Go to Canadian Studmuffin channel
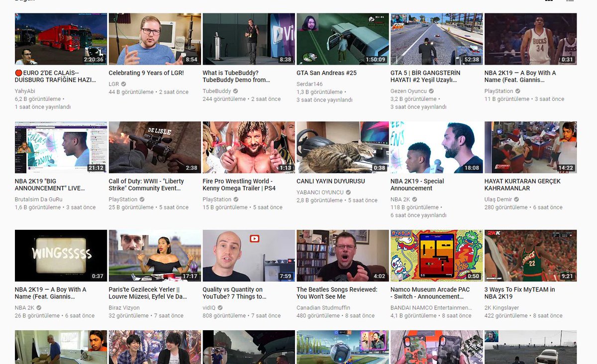 [323, 308]
